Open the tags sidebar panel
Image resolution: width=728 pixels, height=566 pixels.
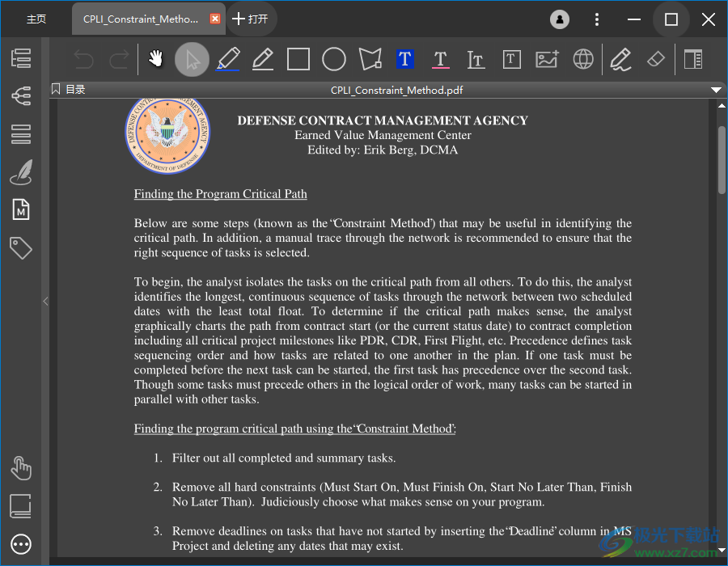pos(21,247)
